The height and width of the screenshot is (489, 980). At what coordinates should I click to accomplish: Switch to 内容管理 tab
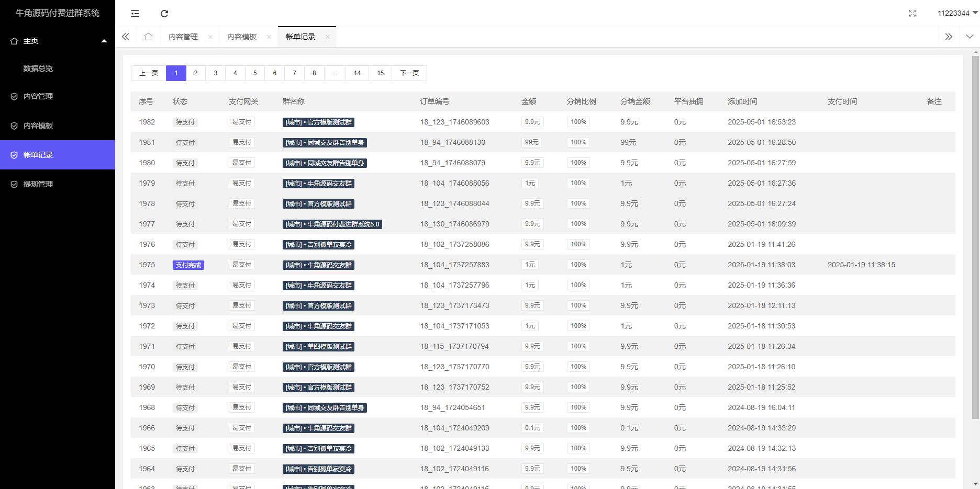coord(183,37)
